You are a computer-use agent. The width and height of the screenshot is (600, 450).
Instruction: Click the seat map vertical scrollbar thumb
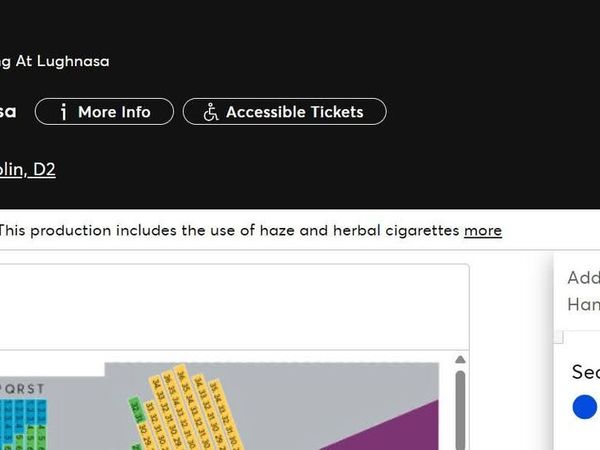(460, 410)
